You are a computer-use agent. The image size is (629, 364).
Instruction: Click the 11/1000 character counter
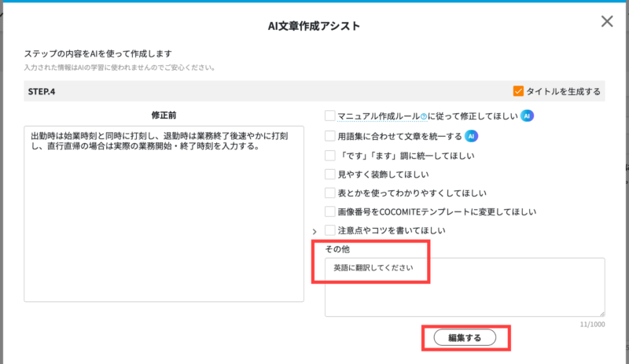click(592, 324)
